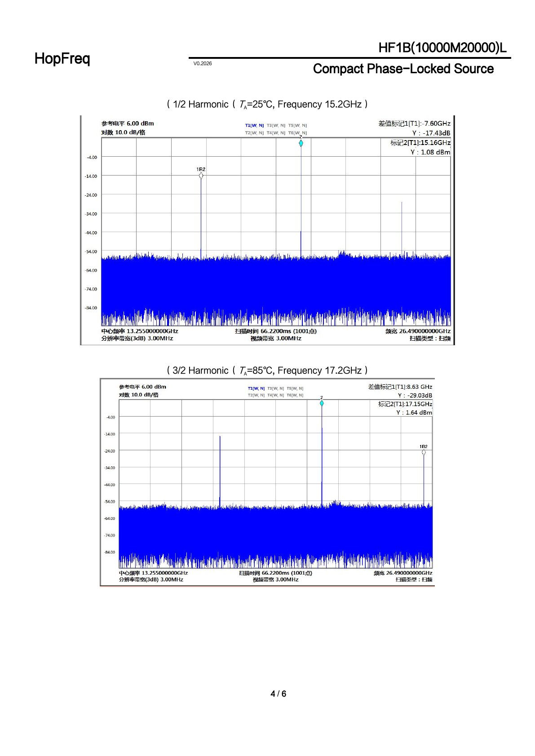Click the 1R2 marker diamond in 15.2GHz chart
The height and width of the screenshot is (756, 535).
tap(201, 176)
